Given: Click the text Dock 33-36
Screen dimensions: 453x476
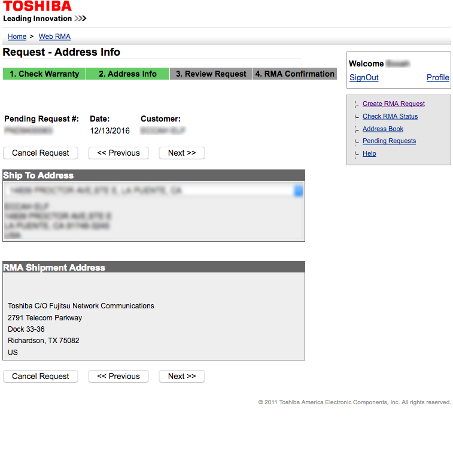Looking at the screenshot, I should click(26, 329).
